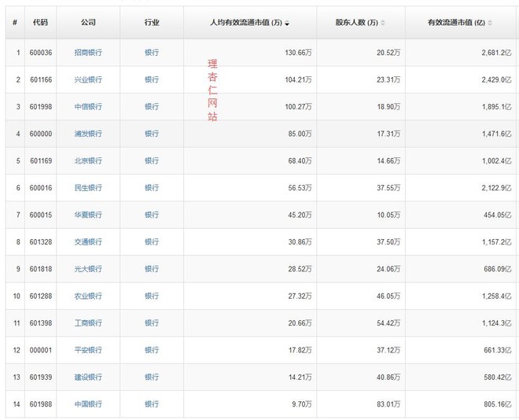Sort by 人均有效流通市值 column arrow
Screen dimensions: 519x420
coord(287,23)
